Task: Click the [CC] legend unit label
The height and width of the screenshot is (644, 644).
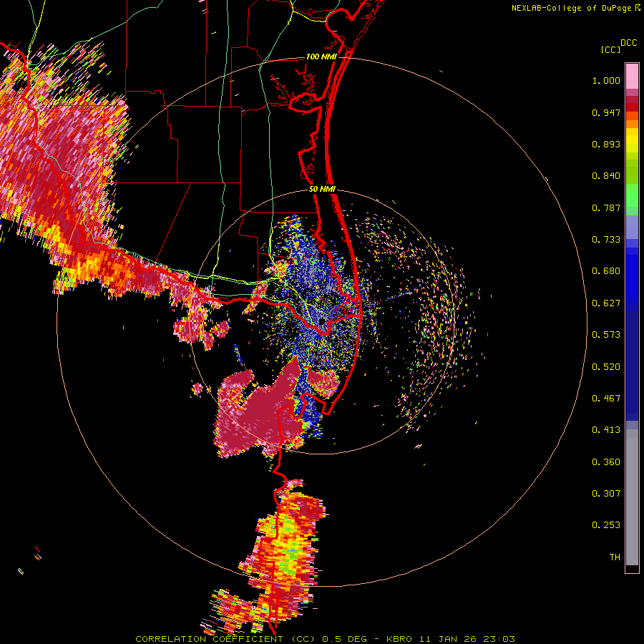Action: click(610, 49)
